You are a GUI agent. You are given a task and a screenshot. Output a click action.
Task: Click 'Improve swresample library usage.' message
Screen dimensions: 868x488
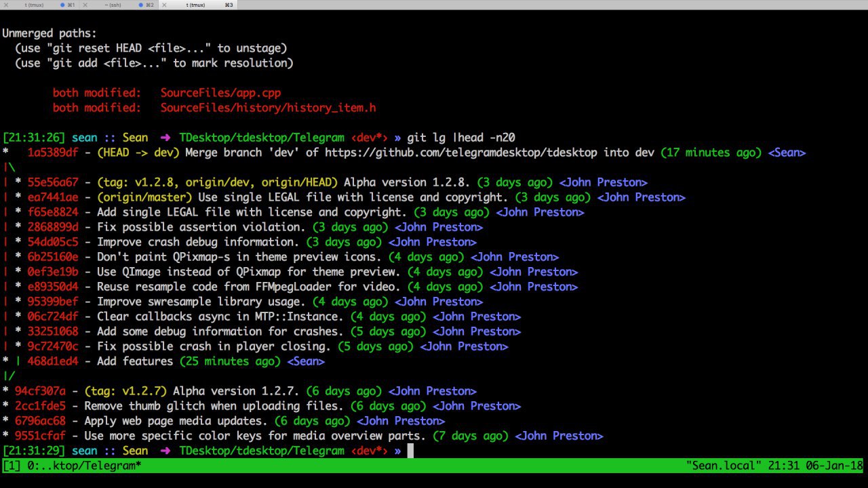click(201, 302)
